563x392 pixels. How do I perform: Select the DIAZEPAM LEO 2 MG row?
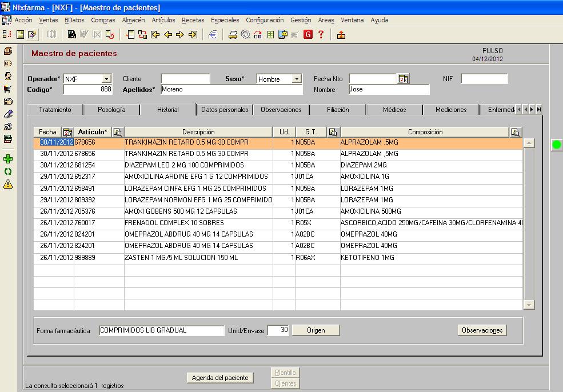pyautogui.click(x=278, y=165)
